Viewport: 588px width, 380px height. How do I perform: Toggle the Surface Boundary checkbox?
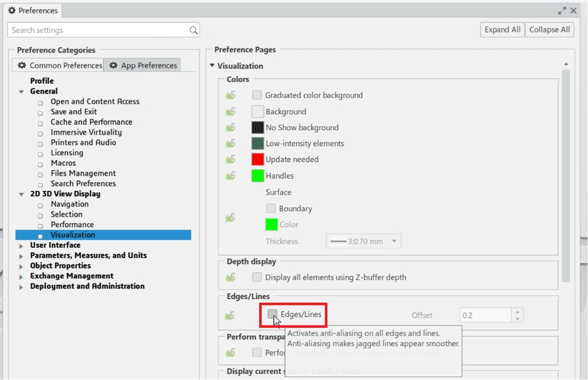[x=271, y=209]
